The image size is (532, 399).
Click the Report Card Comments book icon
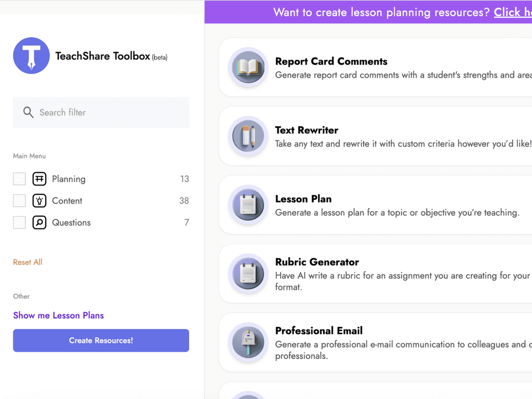pyautogui.click(x=248, y=68)
